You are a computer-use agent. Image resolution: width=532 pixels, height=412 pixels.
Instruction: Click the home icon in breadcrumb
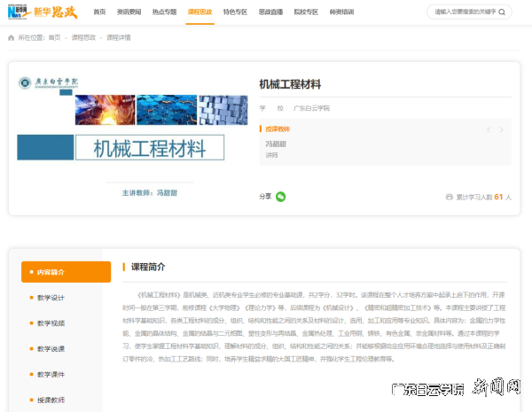(x=11, y=38)
